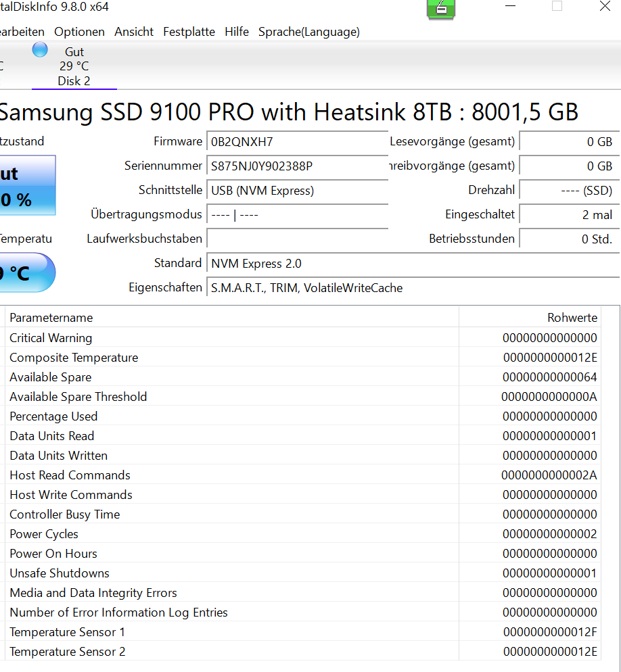Image resolution: width=621 pixels, height=672 pixels.
Task: Click the Parametername column header
Action: click(x=231, y=318)
